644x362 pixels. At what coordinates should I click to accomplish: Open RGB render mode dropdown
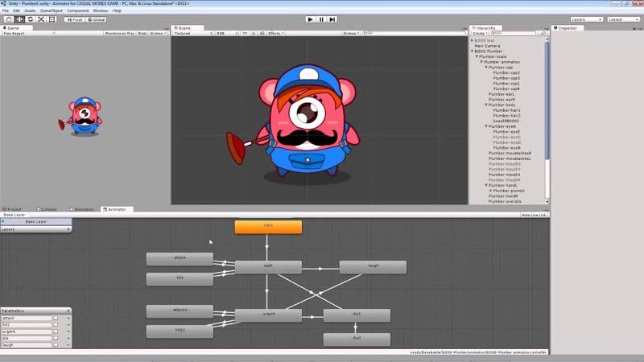click(227, 33)
